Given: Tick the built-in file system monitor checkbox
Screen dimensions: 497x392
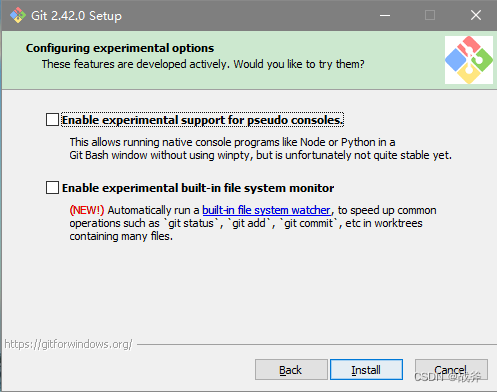Looking at the screenshot, I should click(x=52, y=188).
